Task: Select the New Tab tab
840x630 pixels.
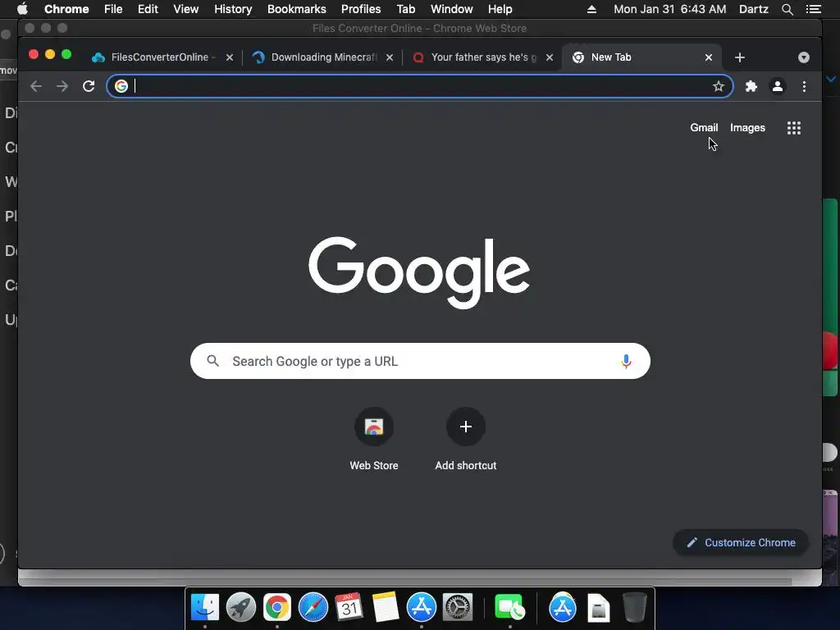Action: pos(640,57)
